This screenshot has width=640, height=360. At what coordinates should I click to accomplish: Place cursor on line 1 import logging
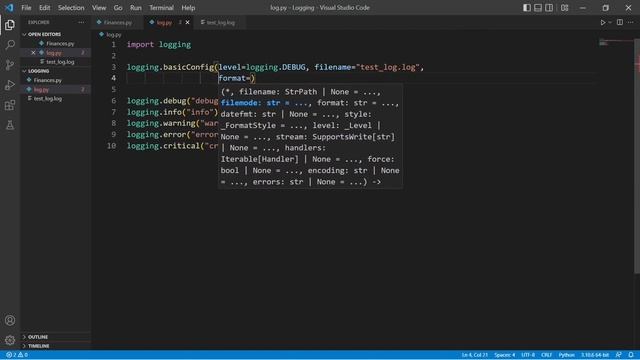tap(159, 44)
